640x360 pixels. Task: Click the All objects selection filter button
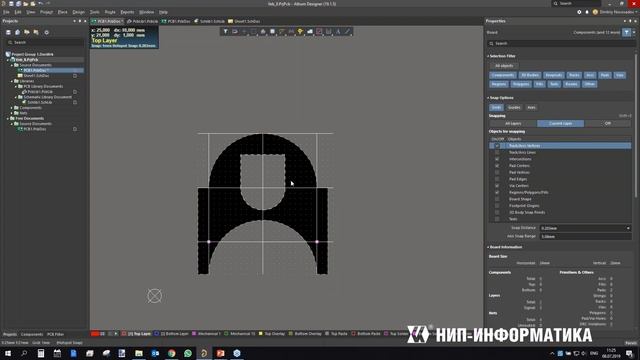(x=504, y=66)
